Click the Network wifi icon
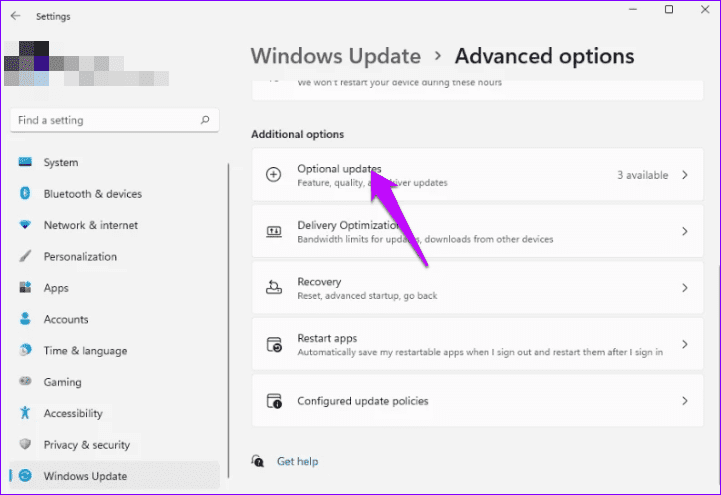This screenshot has height=495, width=721. (x=25, y=225)
